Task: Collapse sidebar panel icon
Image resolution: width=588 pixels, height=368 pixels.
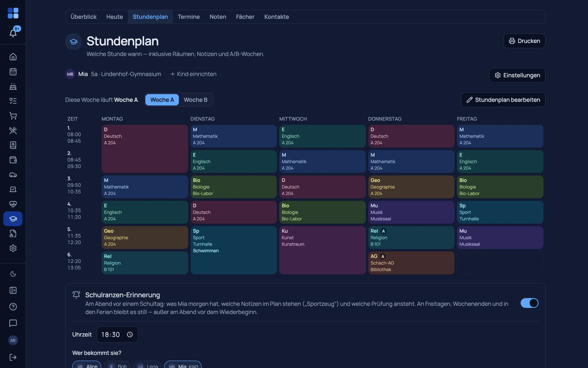Action: [x=13, y=290]
